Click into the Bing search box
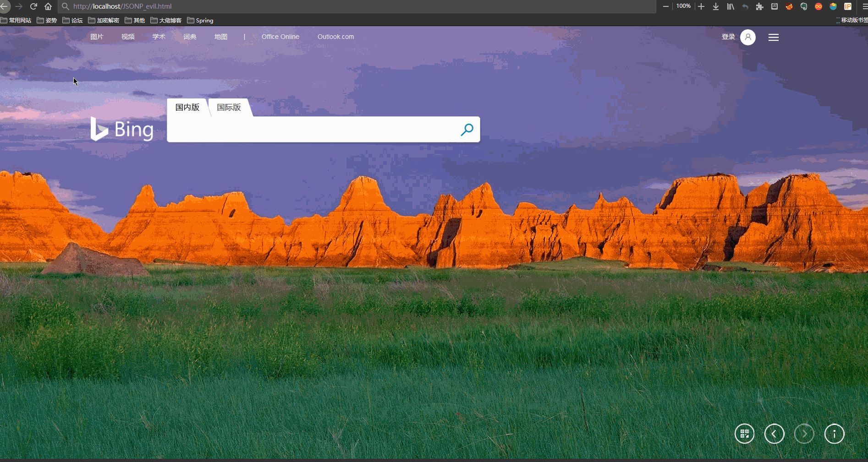868x462 pixels. click(x=311, y=130)
